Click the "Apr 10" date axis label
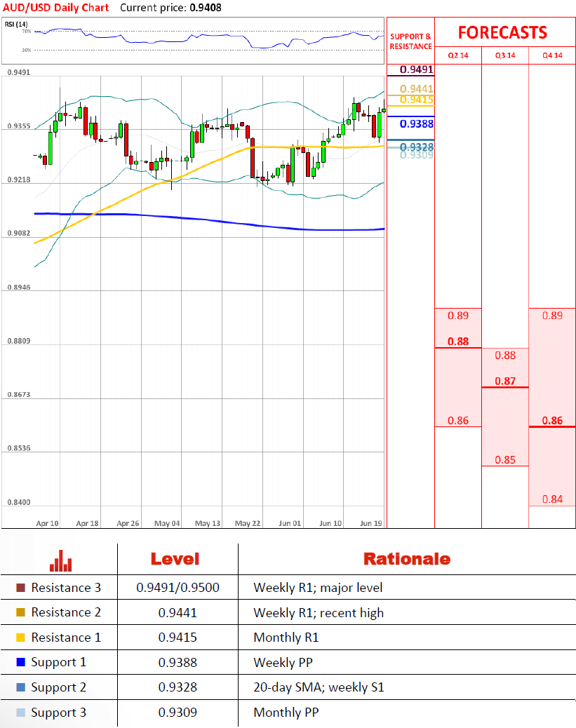576x728 pixels. tap(48, 523)
